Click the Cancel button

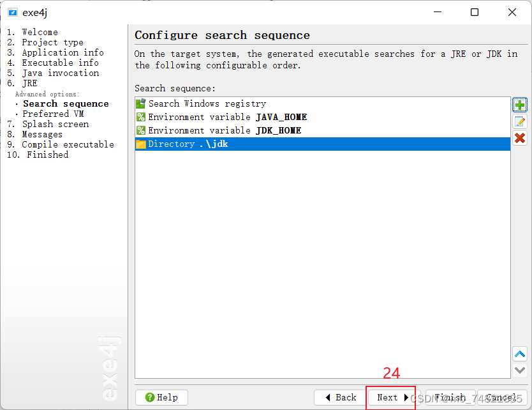pos(501,397)
